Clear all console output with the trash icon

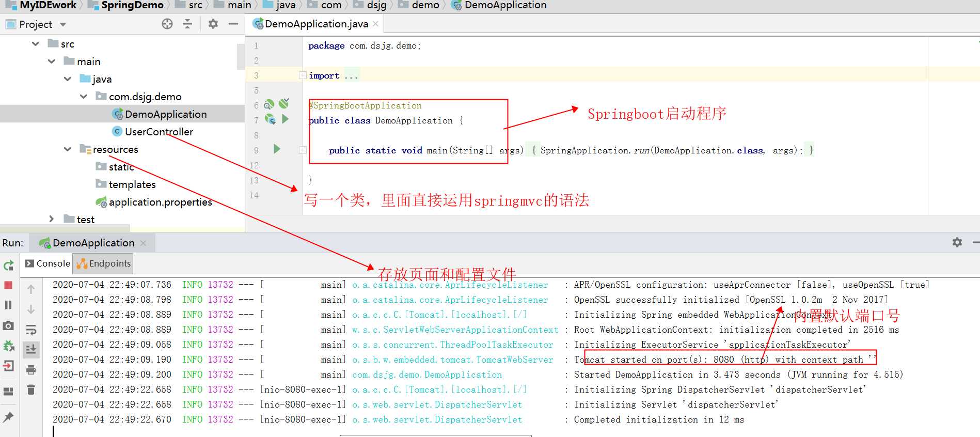tap(31, 389)
